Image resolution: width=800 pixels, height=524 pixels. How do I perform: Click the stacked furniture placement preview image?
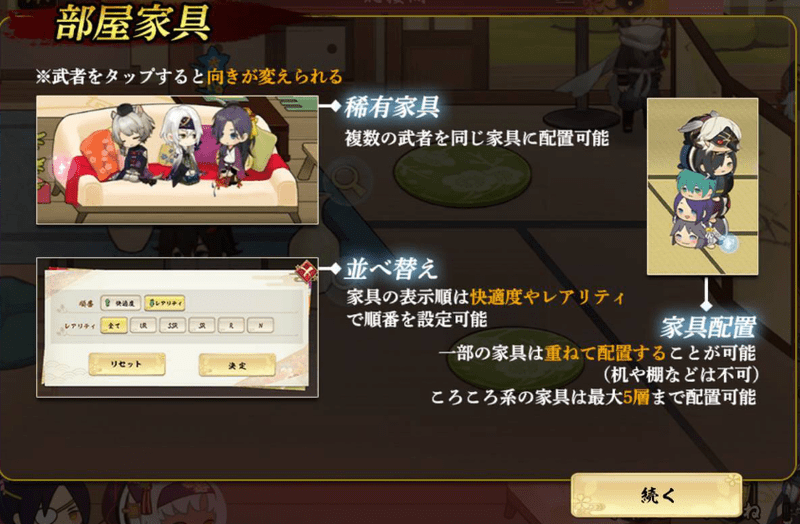coord(703,187)
